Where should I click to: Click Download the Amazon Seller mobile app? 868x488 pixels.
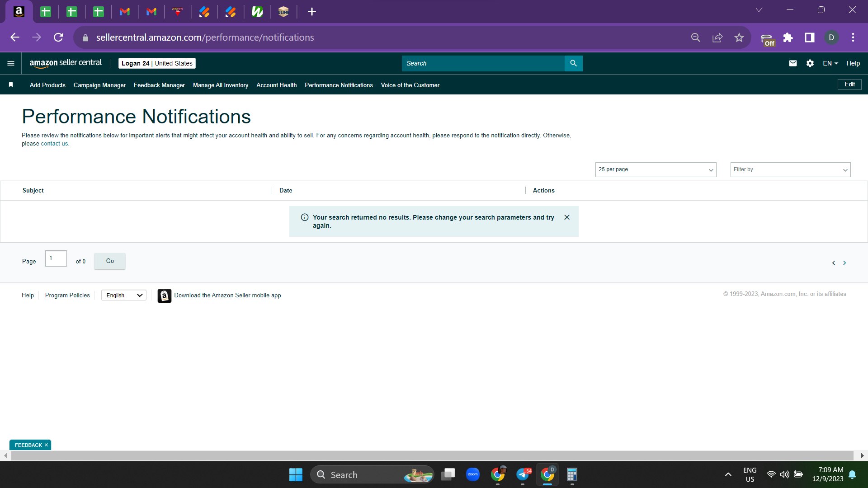coord(227,296)
